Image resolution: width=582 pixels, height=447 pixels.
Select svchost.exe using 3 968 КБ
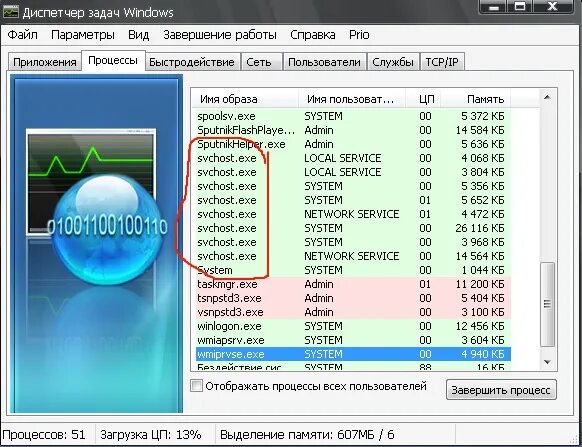tap(352, 242)
